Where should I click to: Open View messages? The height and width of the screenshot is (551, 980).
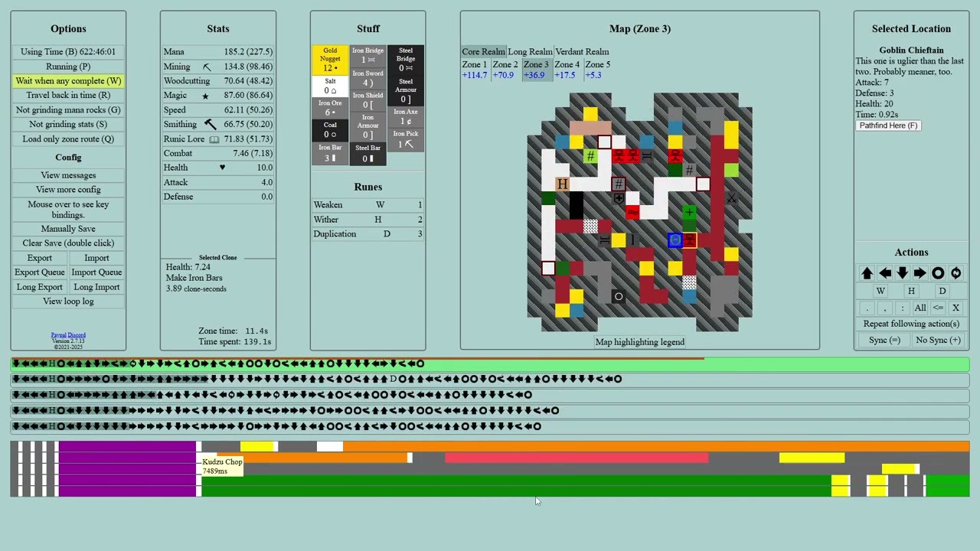tap(68, 175)
